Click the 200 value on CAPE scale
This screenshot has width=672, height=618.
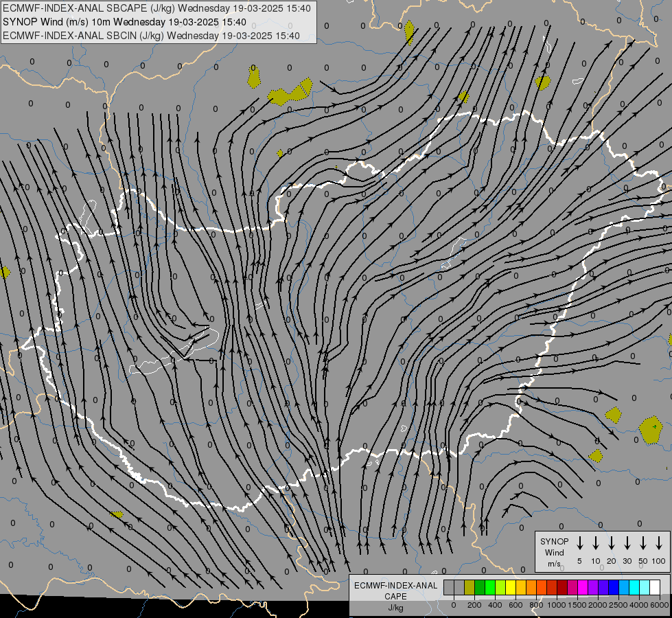(x=474, y=605)
